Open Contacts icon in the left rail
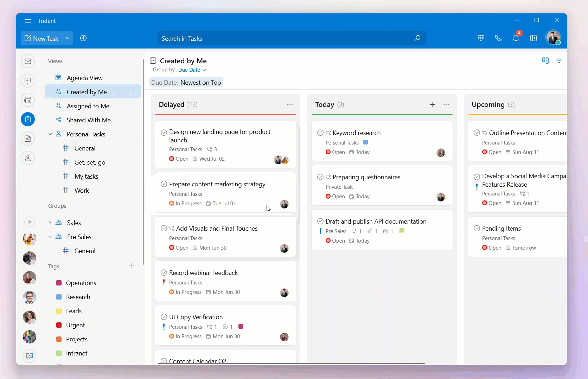Image resolution: width=588 pixels, height=379 pixels. pyautogui.click(x=28, y=158)
